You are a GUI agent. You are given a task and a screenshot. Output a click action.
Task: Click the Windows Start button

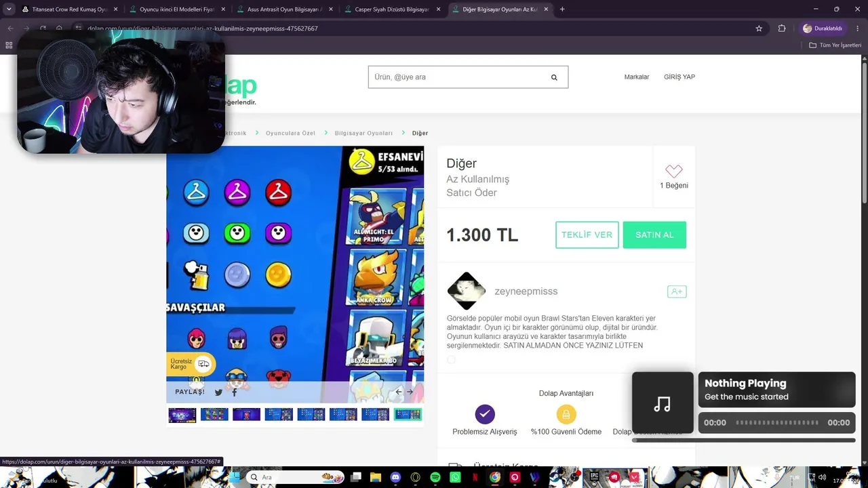[x=234, y=477]
